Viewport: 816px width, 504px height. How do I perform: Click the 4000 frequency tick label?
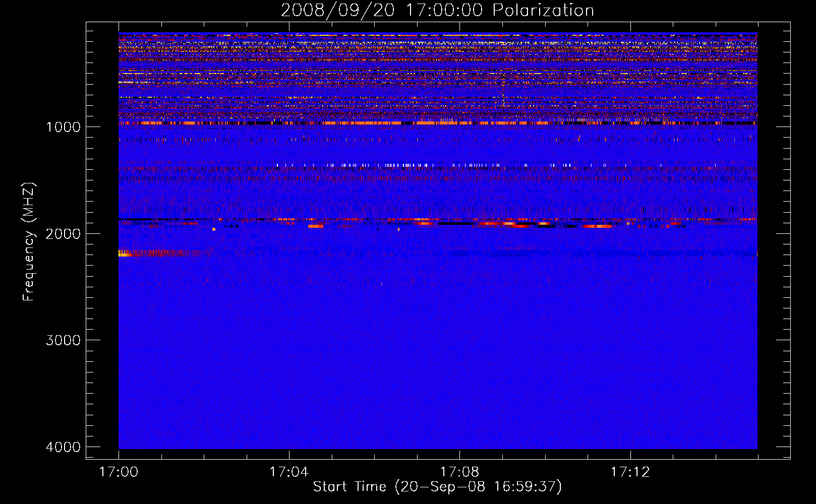pyautogui.click(x=63, y=447)
